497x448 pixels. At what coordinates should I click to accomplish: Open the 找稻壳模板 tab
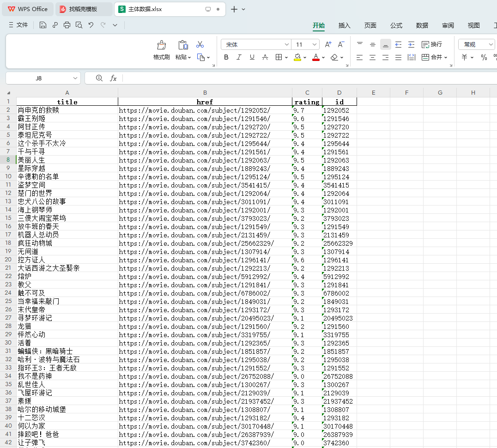click(83, 9)
